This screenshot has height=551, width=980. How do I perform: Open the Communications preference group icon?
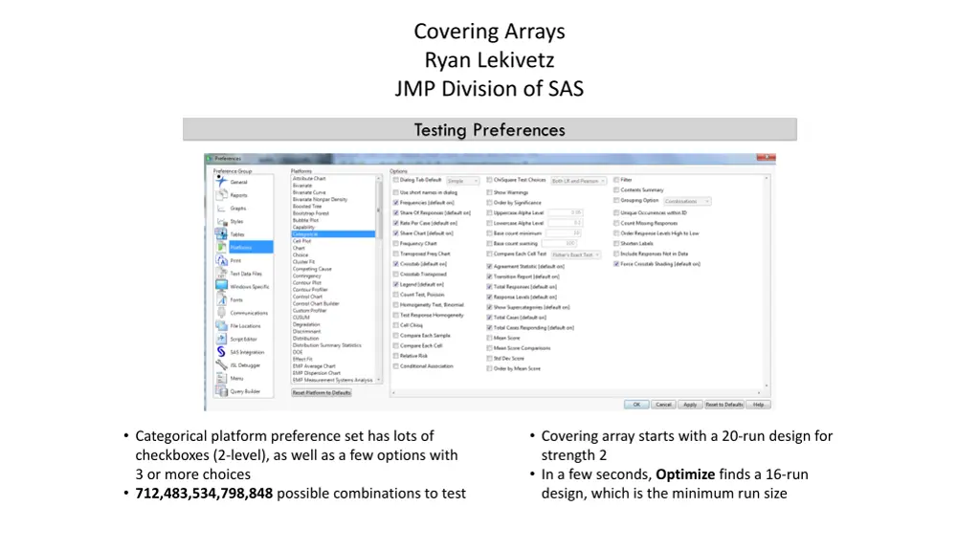(221, 313)
